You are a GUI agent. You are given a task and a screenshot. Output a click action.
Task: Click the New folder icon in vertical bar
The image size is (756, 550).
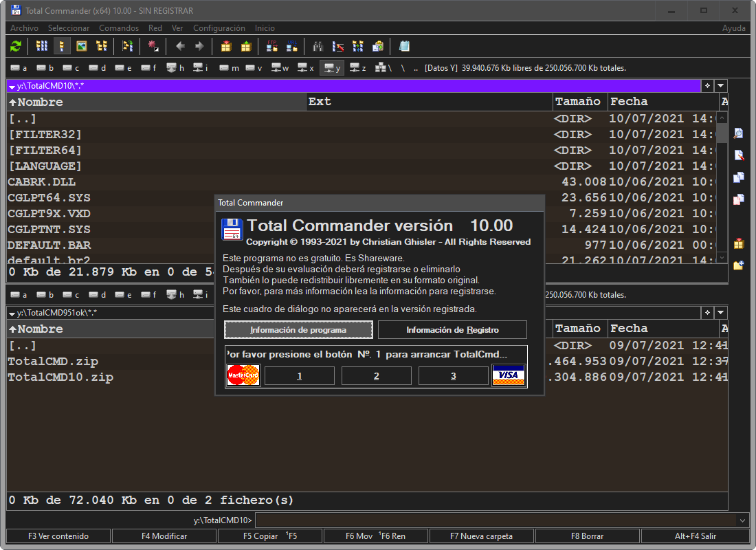pos(739,265)
